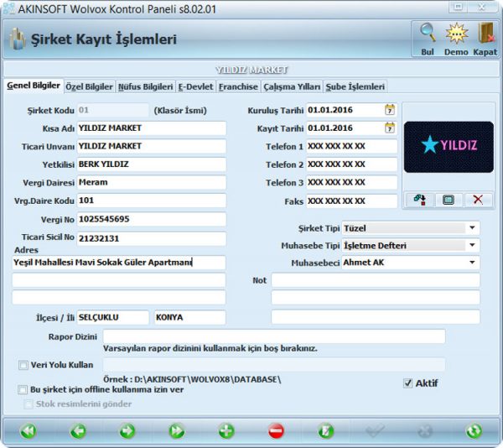The image size is (503, 448).
Task: Click the Kapat door icon
Action: pyautogui.click(x=485, y=33)
